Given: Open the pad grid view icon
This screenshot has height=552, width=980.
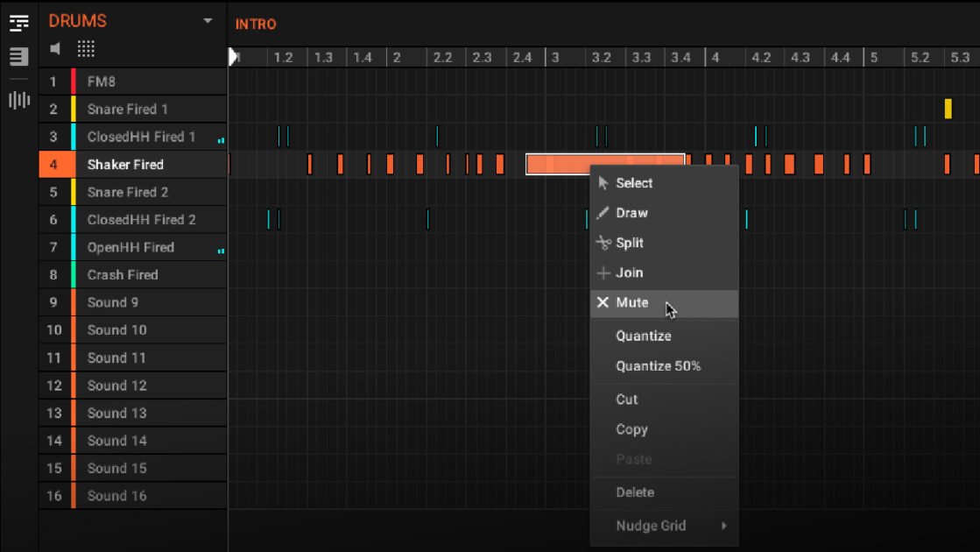Looking at the screenshot, I should 86,49.
